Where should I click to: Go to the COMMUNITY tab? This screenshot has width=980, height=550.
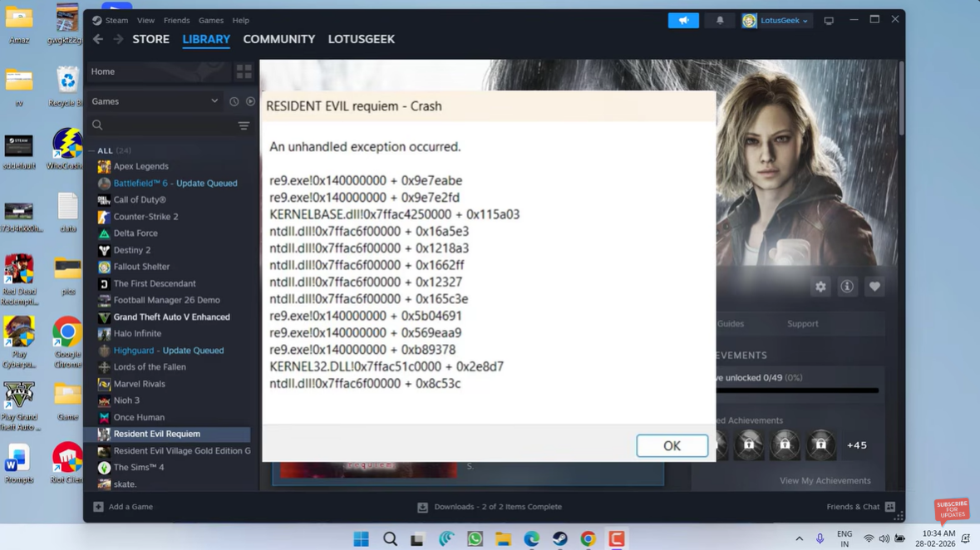click(278, 39)
